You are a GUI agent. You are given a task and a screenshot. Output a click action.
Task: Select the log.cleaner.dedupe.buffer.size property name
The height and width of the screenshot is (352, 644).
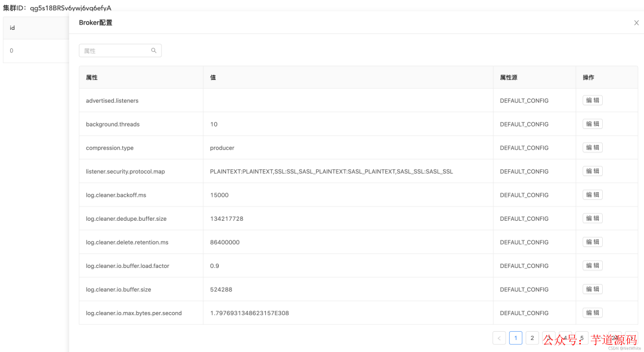(x=126, y=218)
